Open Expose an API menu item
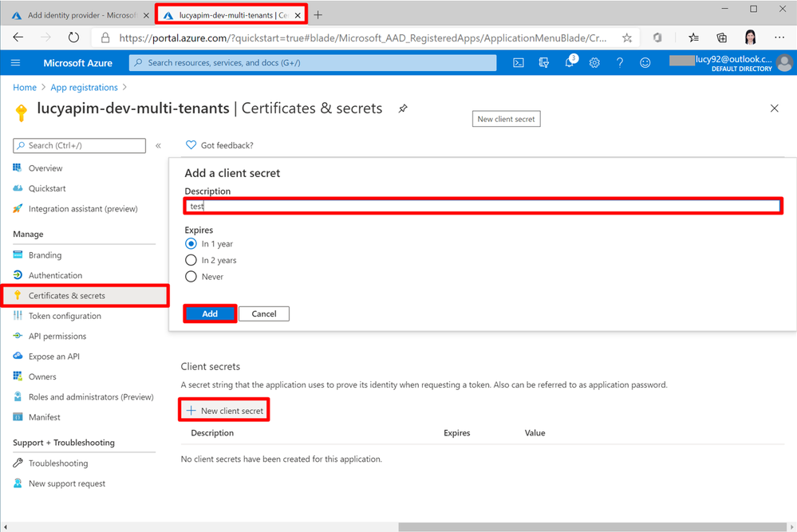 pyautogui.click(x=54, y=357)
